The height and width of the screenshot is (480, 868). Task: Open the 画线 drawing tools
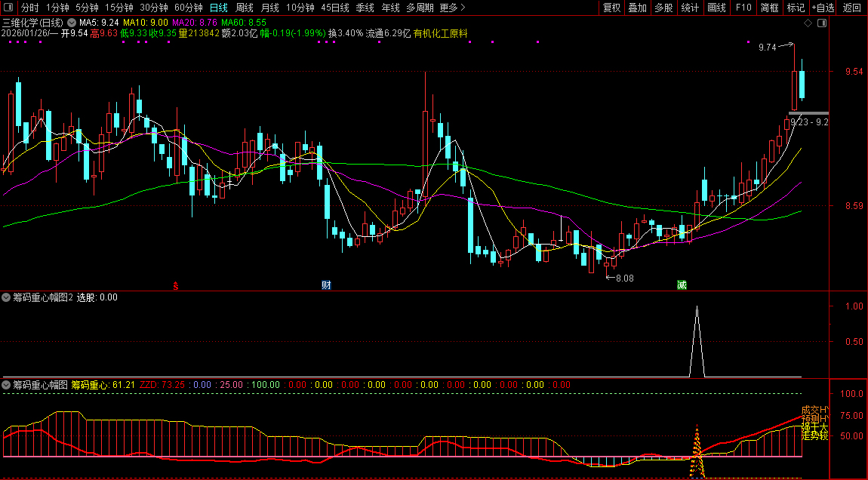[716, 8]
